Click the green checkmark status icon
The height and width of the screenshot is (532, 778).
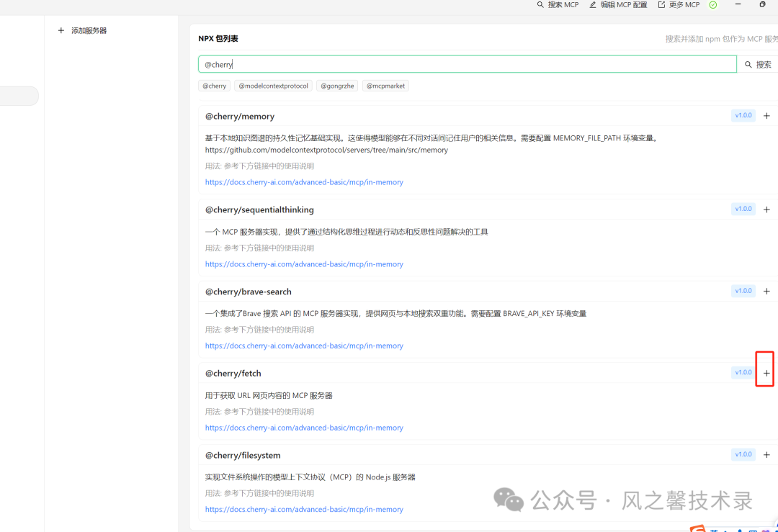click(x=713, y=5)
